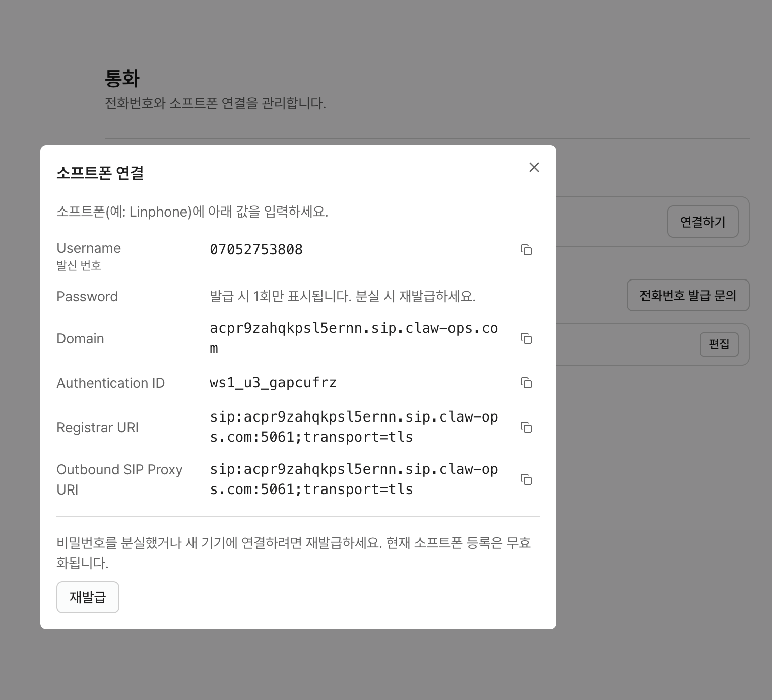Click the 비밀번호를 분실했거나 reissue notice text

pyautogui.click(x=294, y=553)
